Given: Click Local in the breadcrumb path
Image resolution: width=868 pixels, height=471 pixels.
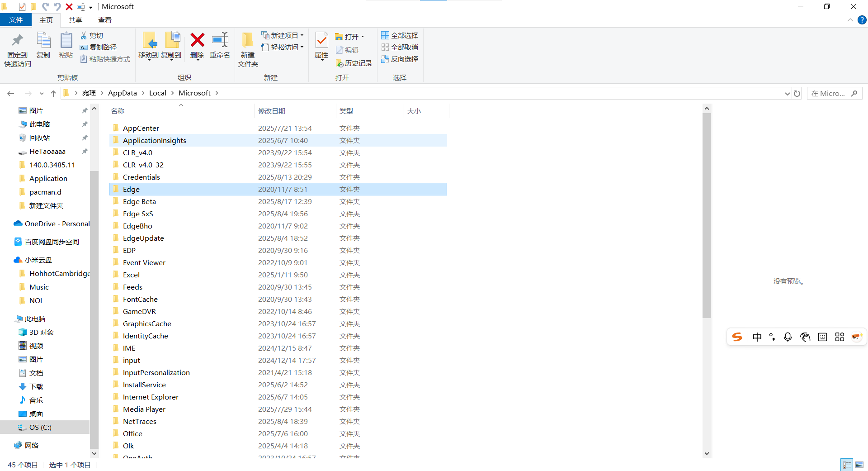Looking at the screenshot, I should (x=158, y=93).
